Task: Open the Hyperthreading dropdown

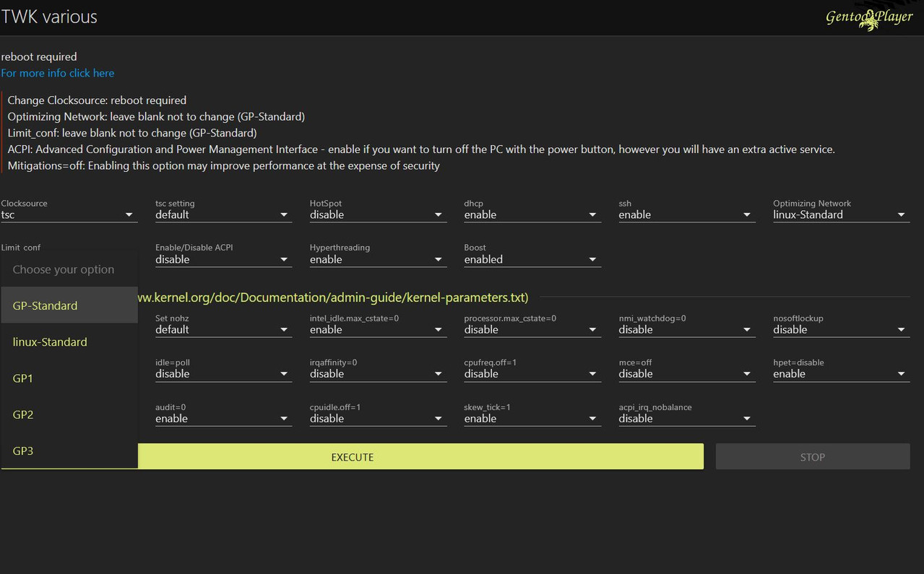Action: coord(378,259)
